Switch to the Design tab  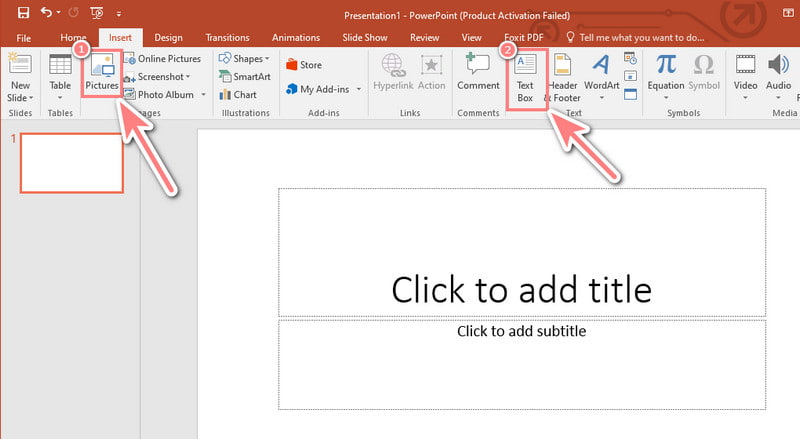[x=168, y=37]
